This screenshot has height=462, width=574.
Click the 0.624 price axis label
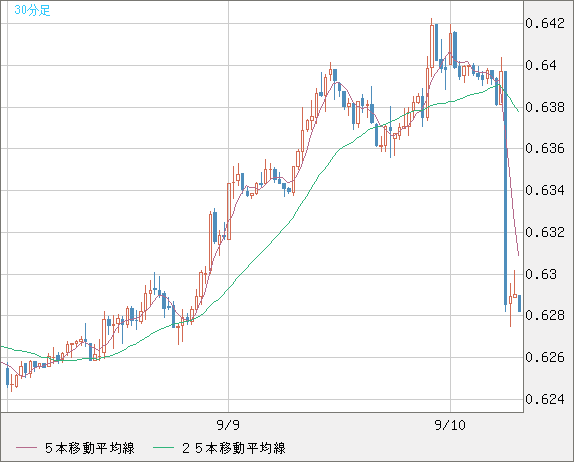(x=545, y=399)
